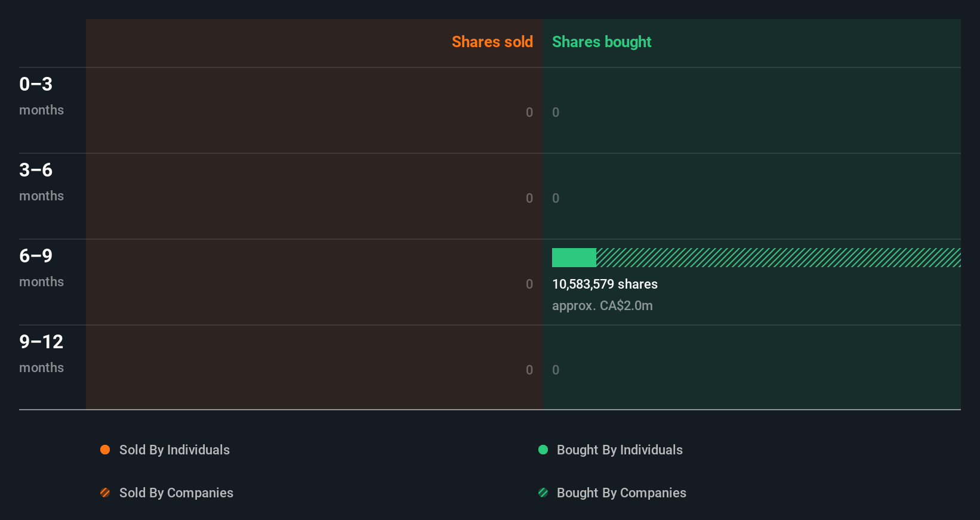The height and width of the screenshot is (520, 980).
Task: Click the Shares sold column header
Action: (492, 42)
